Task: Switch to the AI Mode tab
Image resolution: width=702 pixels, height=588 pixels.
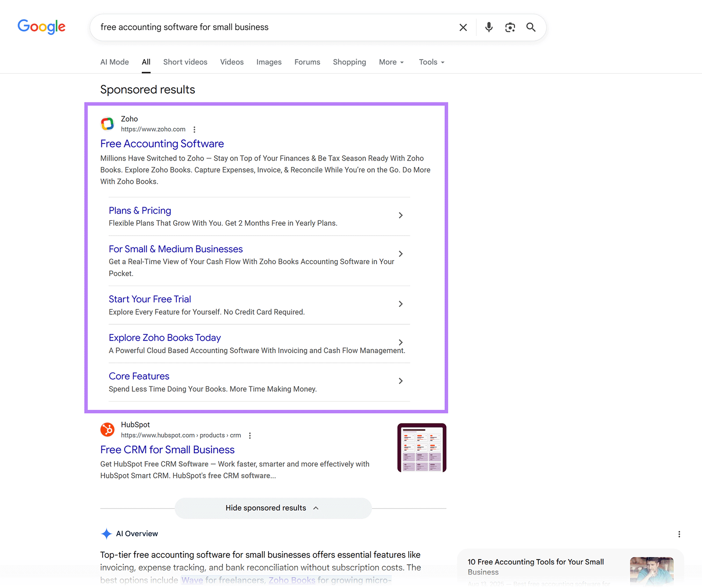Action: pos(115,62)
